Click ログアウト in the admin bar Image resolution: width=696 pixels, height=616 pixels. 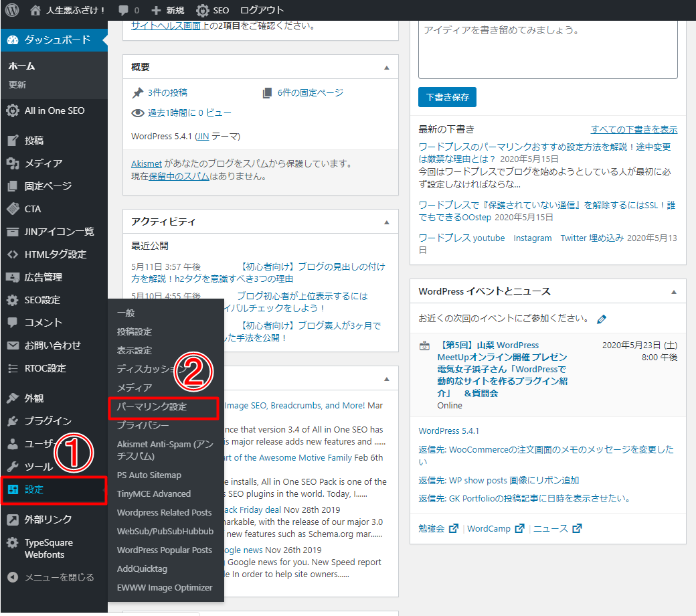[262, 10]
